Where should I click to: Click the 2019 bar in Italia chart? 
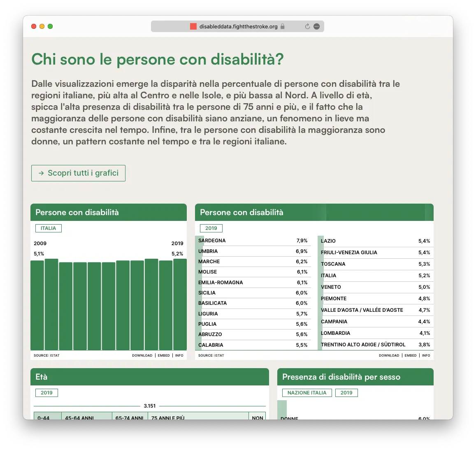(x=180, y=304)
